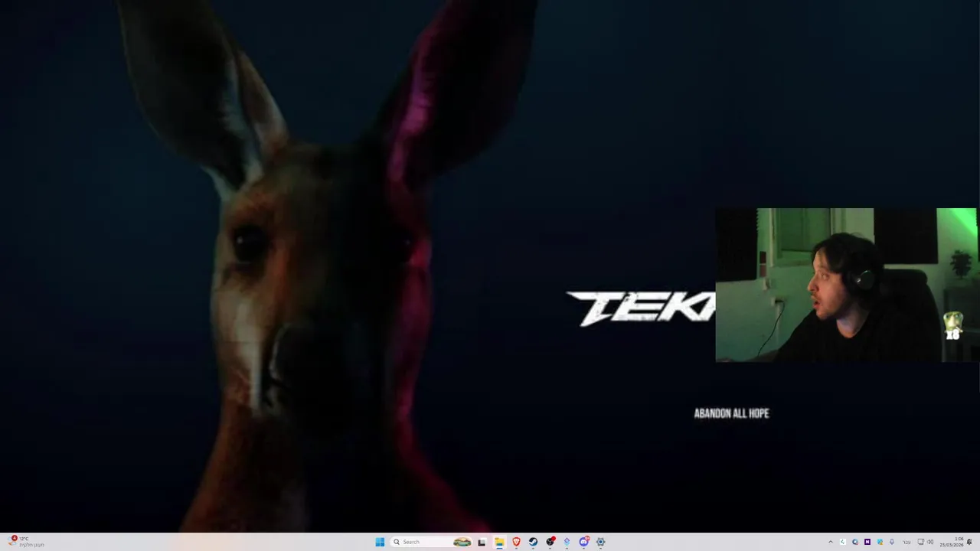Open the weather widget showing 12°C
This screenshot has width=980, height=551.
point(25,542)
